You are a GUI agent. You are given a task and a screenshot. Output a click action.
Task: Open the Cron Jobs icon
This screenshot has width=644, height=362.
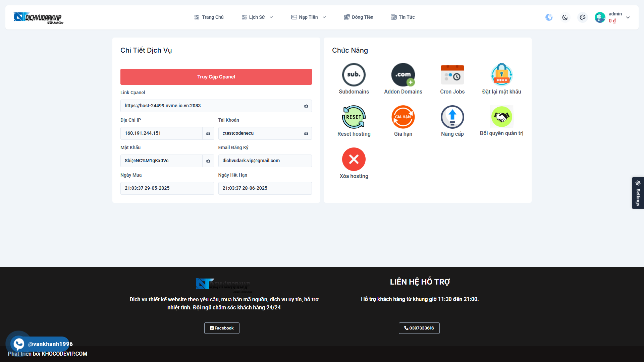(x=452, y=75)
